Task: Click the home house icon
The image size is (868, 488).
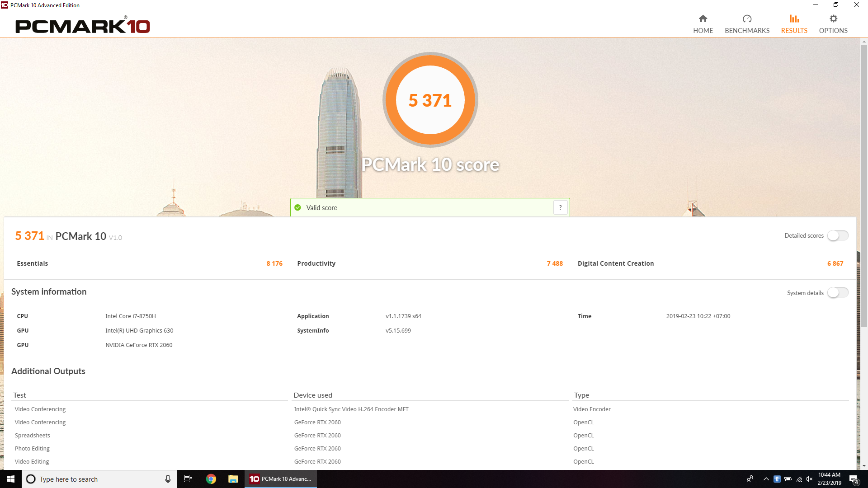Action: pos(703,19)
